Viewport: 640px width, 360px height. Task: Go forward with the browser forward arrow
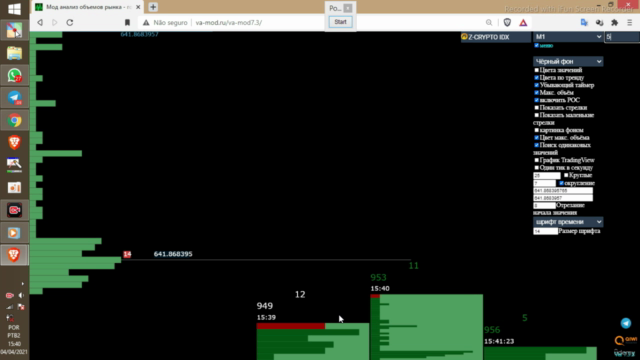point(55,22)
